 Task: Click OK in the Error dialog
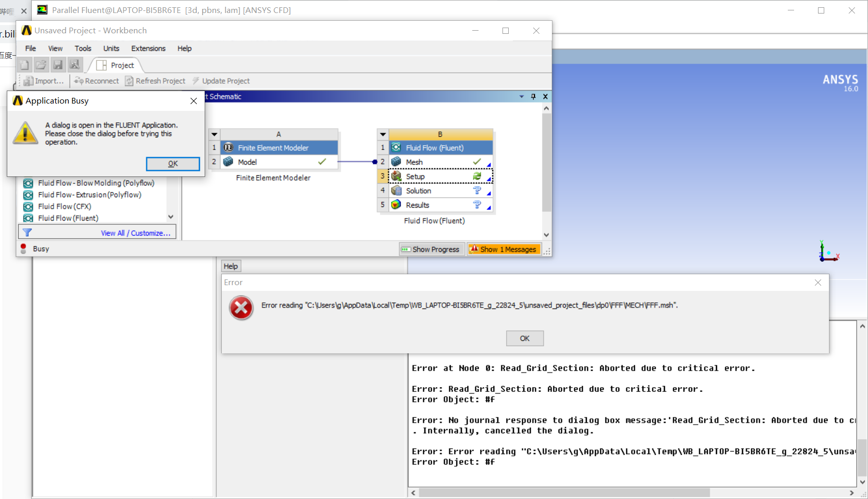click(x=525, y=338)
